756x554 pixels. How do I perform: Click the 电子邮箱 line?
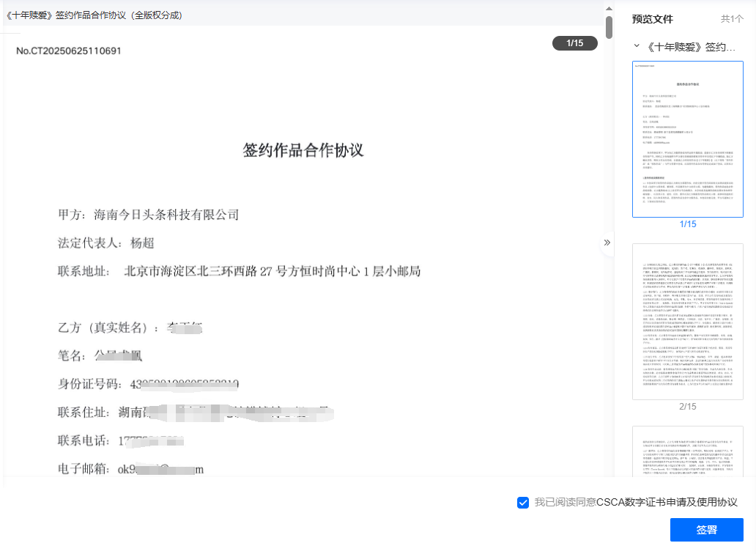130,469
